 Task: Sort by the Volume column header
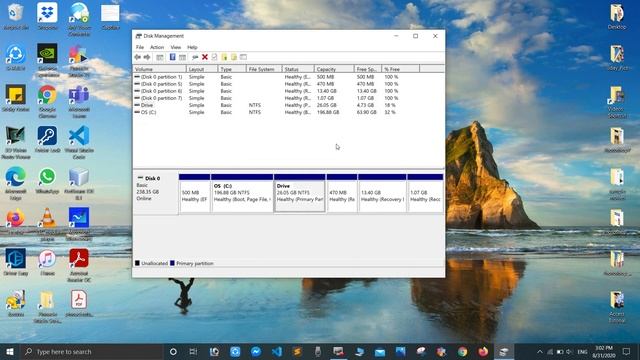point(160,69)
